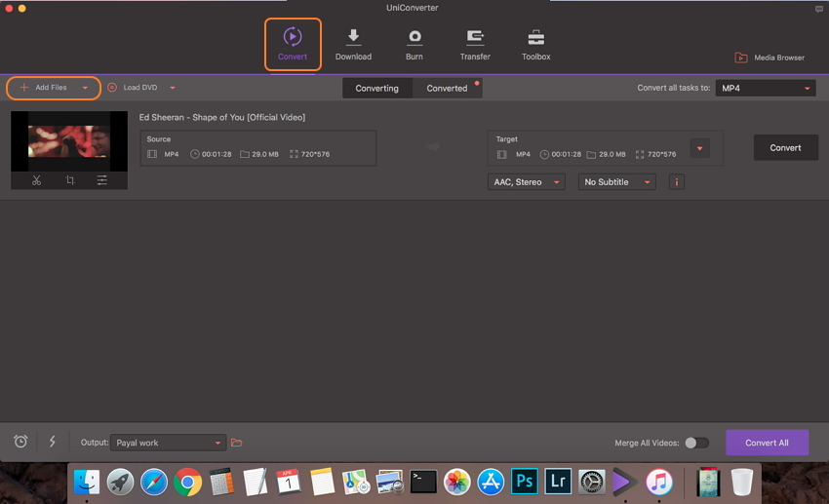Click the effects sliders icon under the thumbnail
The width and height of the screenshot is (829, 504).
pos(102,180)
